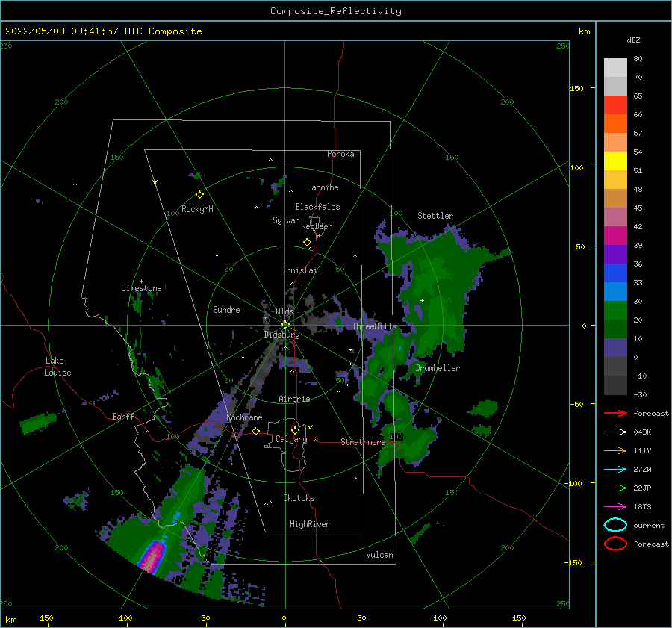Click the Sylvan label on map
The height and width of the screenshot is (628, 672).
point(286,220)
